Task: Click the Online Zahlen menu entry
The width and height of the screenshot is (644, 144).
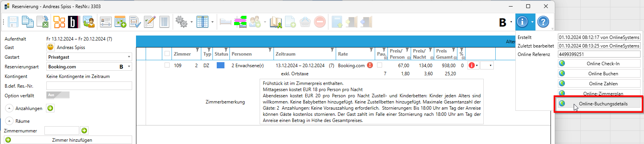Action: 599,83
